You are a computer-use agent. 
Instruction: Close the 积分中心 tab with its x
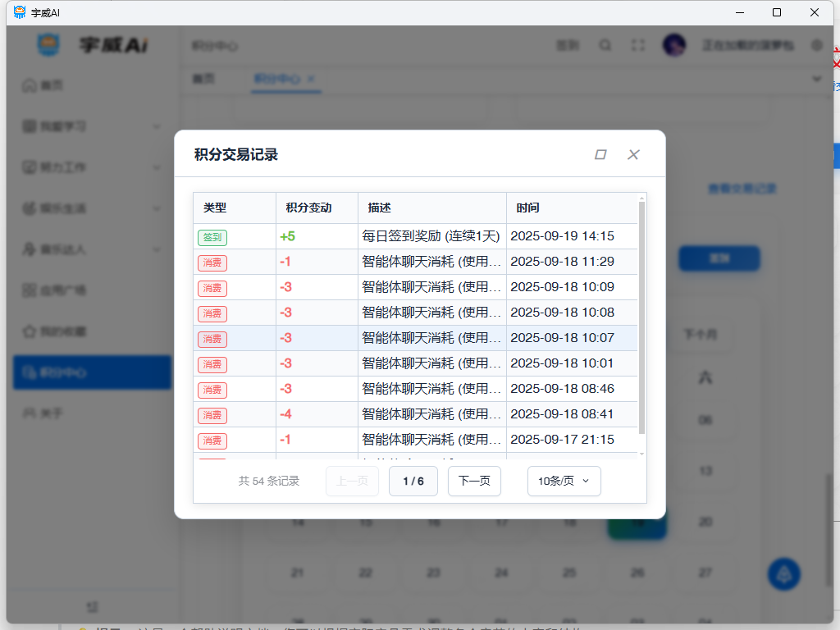tap(311, 79)
